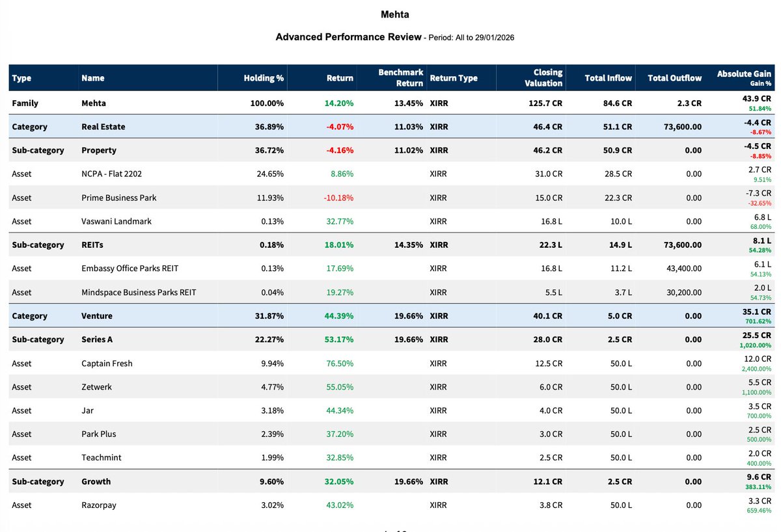Click the 'Closing Valuation' column header

point(543,78)
